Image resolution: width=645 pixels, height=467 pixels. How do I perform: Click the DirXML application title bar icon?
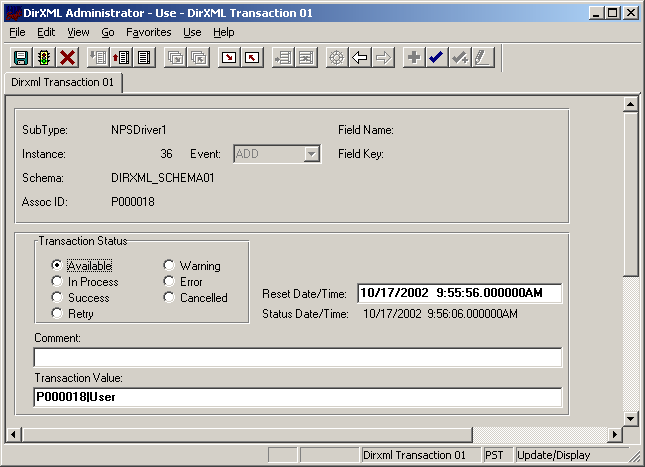pos(13,13)
